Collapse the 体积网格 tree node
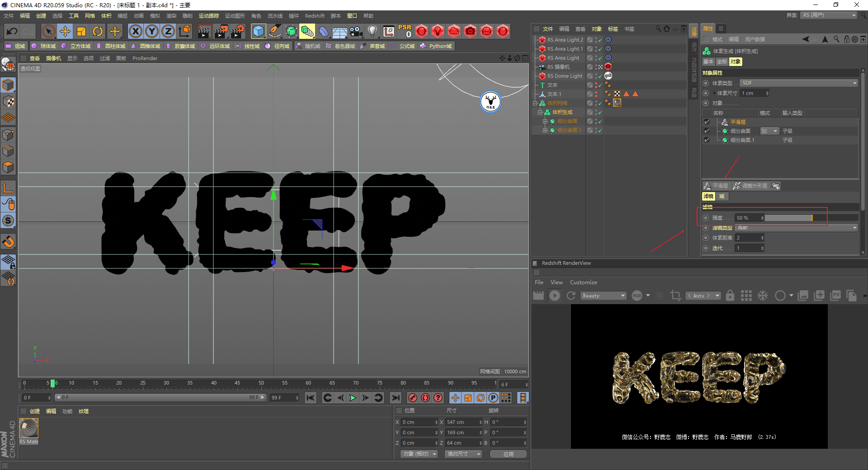This screenshot has height=470, width=868. click(535, 103)
